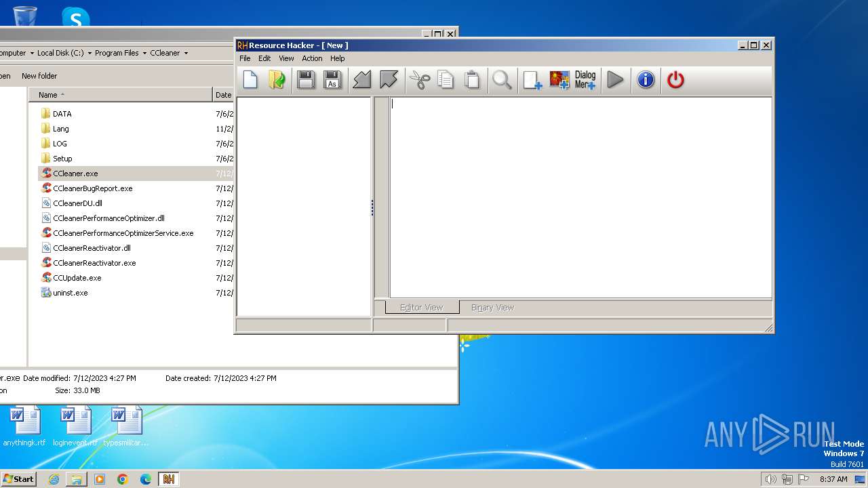Click the volume speaker tray icon

770,479
